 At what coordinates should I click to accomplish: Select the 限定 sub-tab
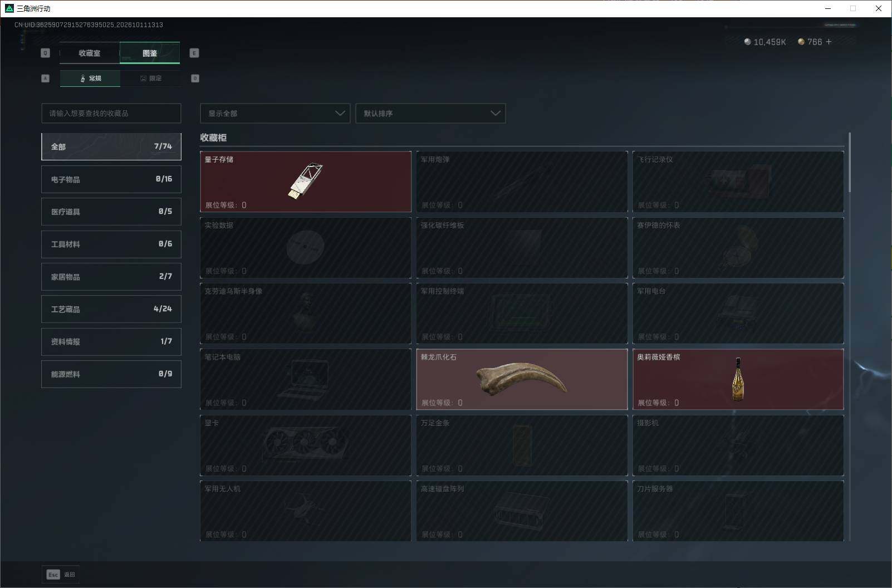[x=150, y=79]
